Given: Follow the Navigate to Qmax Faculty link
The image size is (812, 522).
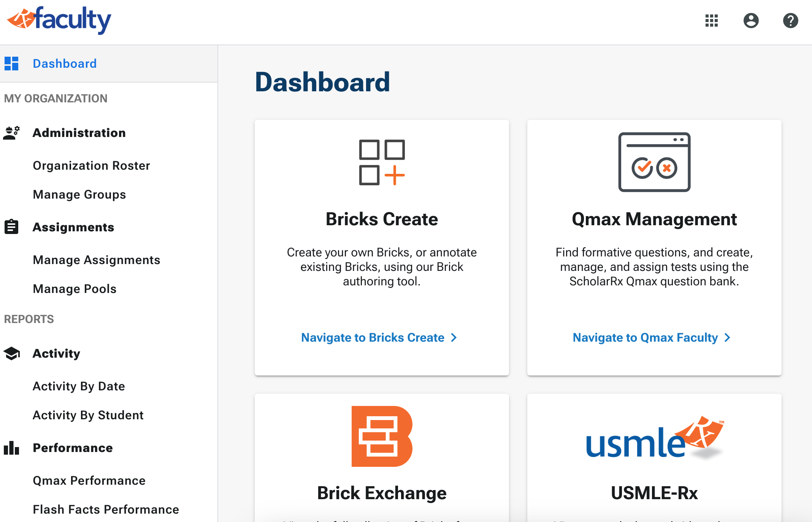Looking at the screenshot, I should [x=652, y=337].
